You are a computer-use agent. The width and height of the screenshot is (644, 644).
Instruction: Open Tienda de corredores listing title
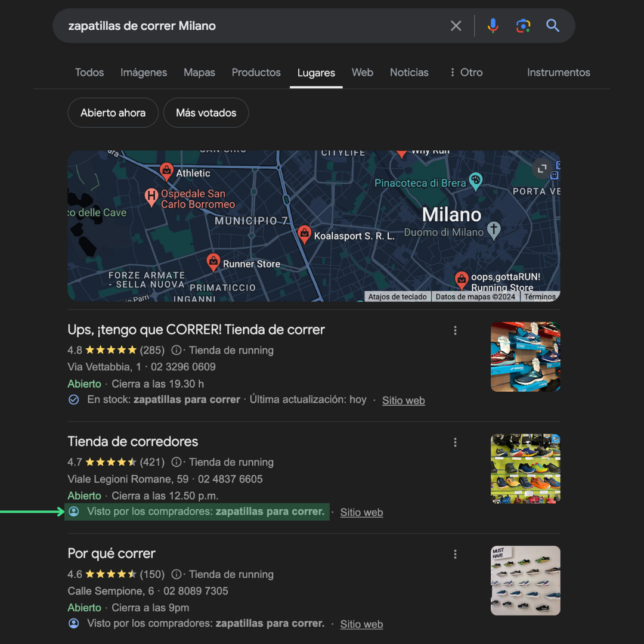tap(132, 441)
